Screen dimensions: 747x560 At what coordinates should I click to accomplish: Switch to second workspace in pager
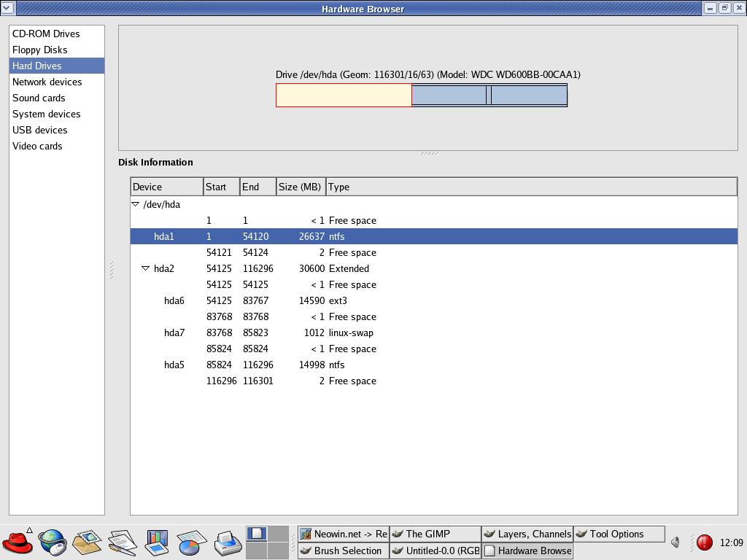click(x=279, y=534)
